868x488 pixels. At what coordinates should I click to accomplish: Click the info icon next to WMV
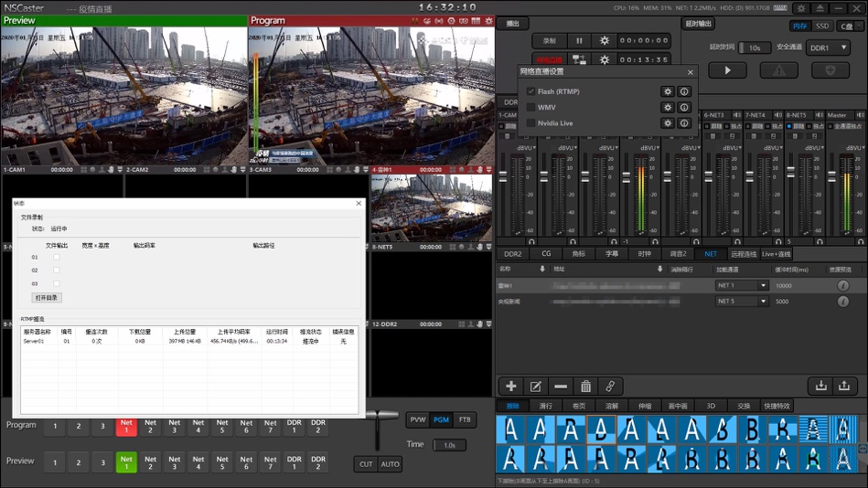[x=684, y=108]
